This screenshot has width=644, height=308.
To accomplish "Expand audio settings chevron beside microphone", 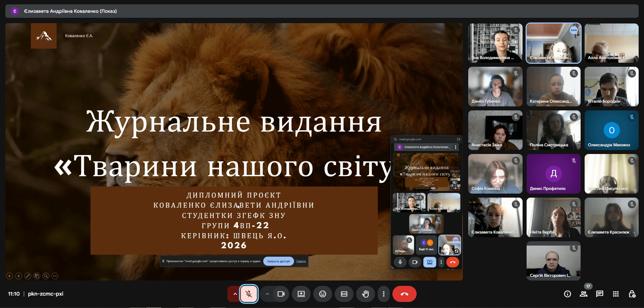I will click(235, 294).
